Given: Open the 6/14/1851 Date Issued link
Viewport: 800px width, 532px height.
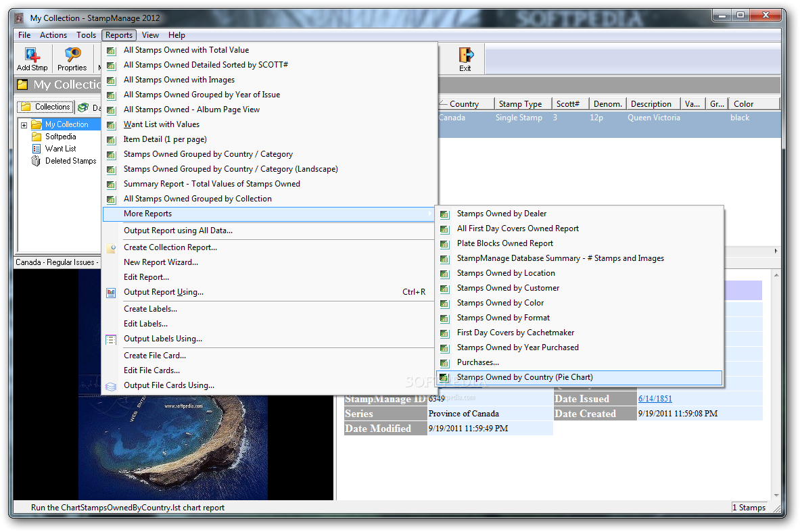Looking at the screenshot, I should click(655, 400).
